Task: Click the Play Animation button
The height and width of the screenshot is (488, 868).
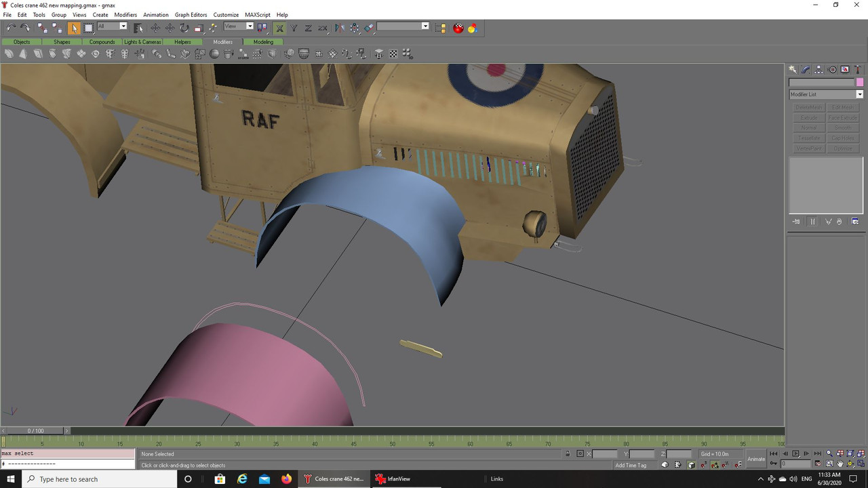Action: (x=795, y=453)
